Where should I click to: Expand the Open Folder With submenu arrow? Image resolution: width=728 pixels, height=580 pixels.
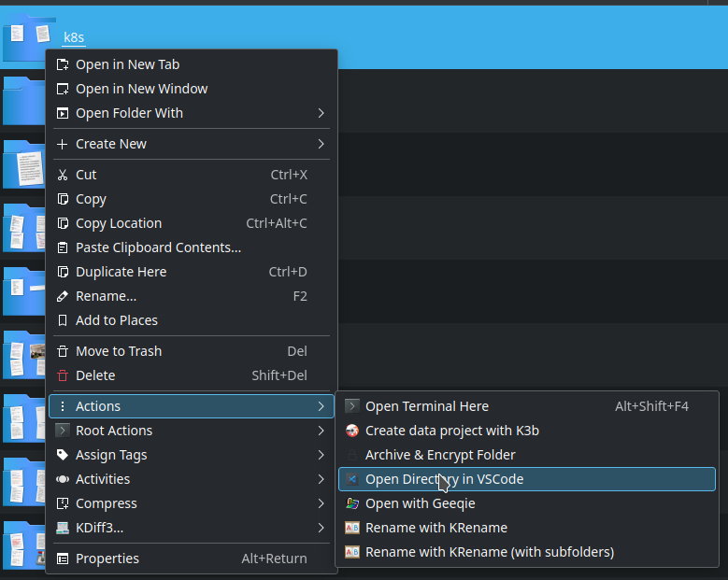(x=321, y=113)
